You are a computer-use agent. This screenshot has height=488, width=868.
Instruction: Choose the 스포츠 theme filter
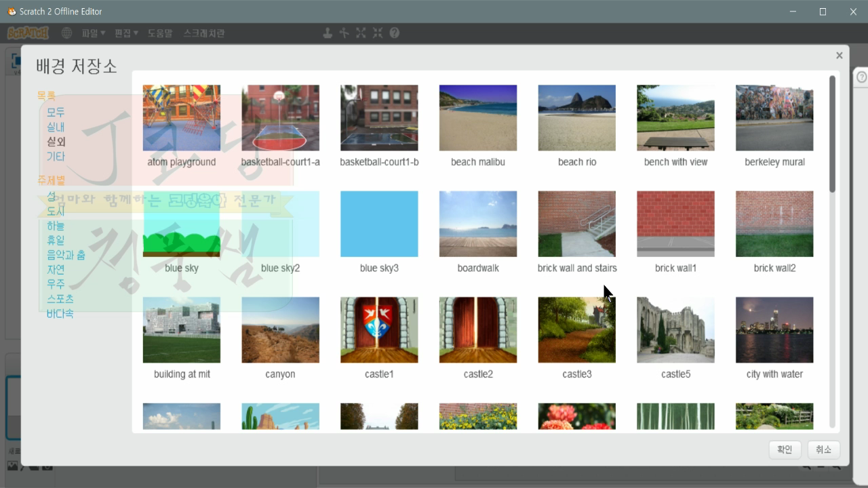tap(60, 299)
